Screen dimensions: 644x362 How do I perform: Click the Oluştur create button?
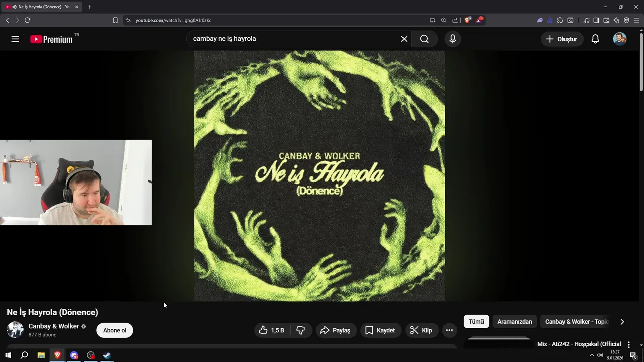click(x=562, y=39)
